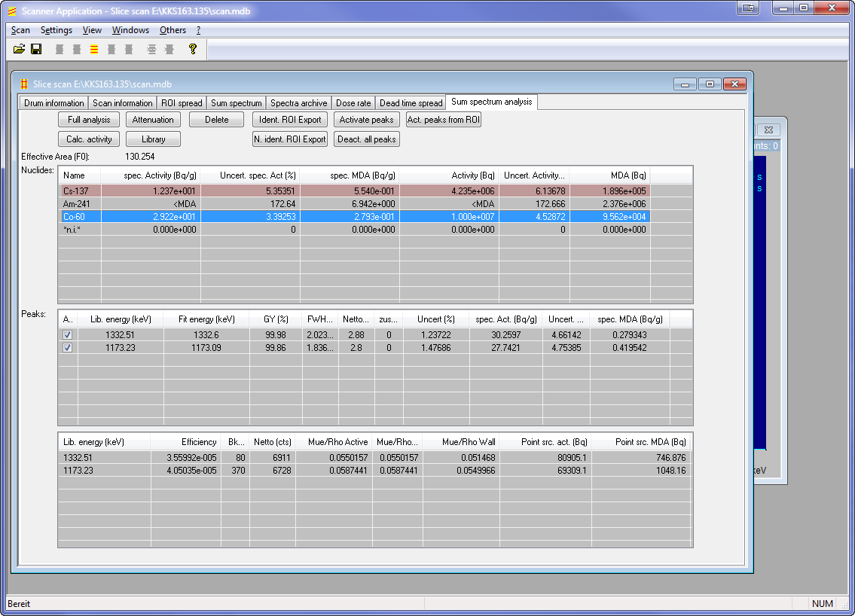
Task: Select the Co-60 nuclide row
Action: click(x=355, y=217)
